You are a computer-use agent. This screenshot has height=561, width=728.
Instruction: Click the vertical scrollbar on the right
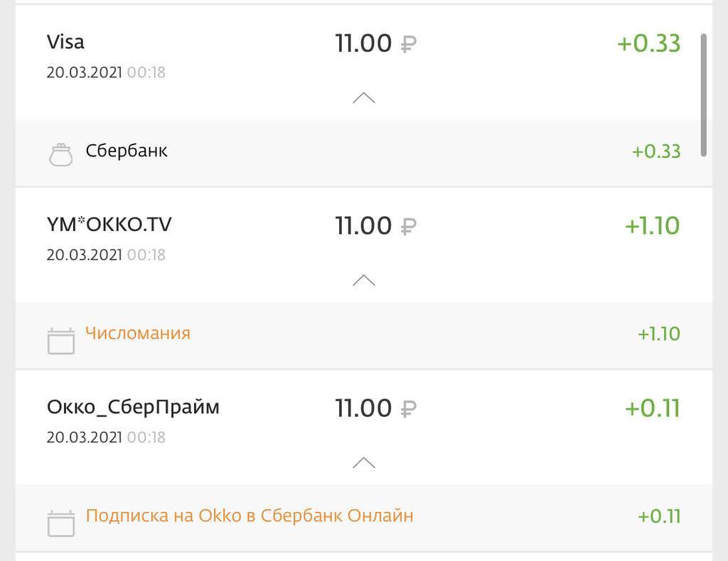pos(704,94)
